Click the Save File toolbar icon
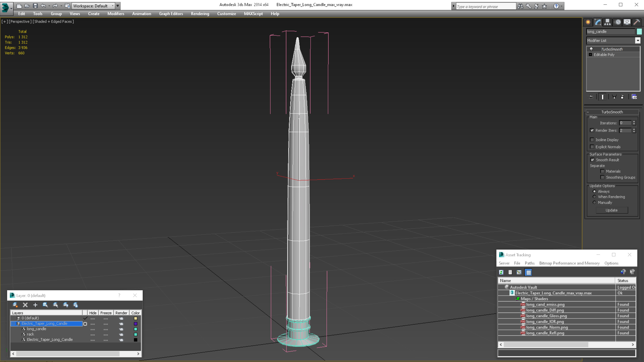The width and height of the screenshot is (644, 362). 35,6
